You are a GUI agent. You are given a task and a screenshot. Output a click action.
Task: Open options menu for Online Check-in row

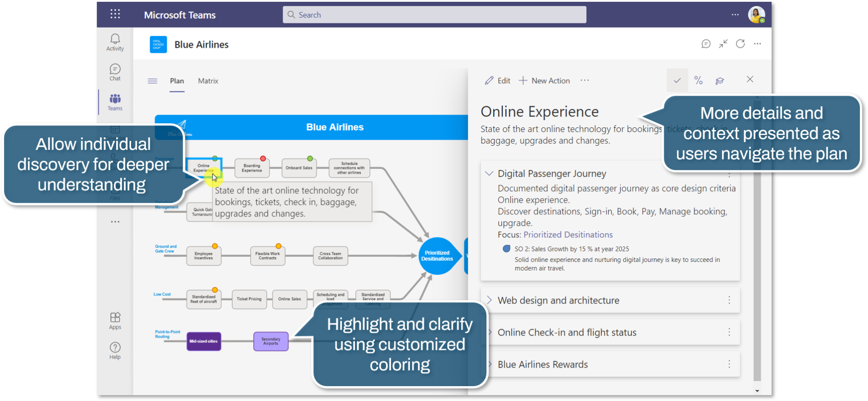[729, 332]
